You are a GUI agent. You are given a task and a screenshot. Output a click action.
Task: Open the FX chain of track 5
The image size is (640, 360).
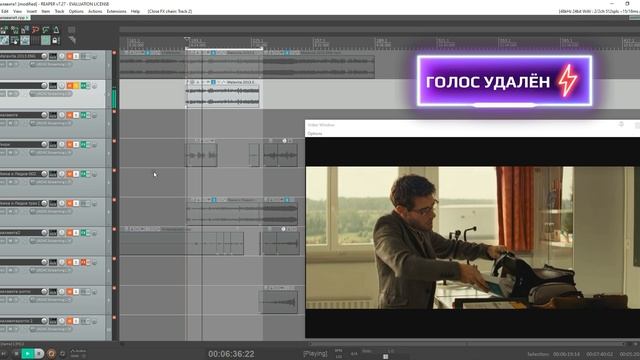[x=84, y=174]
